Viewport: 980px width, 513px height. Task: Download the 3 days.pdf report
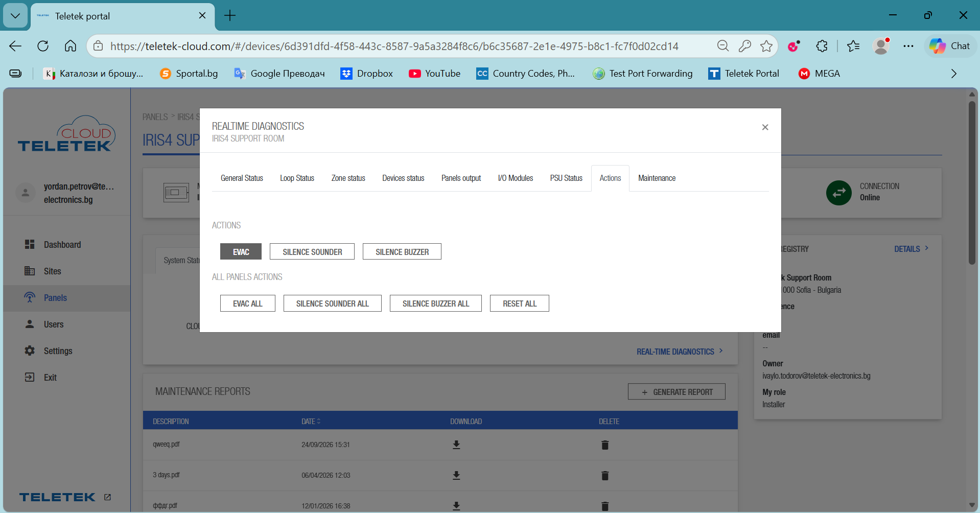[456, 475]
